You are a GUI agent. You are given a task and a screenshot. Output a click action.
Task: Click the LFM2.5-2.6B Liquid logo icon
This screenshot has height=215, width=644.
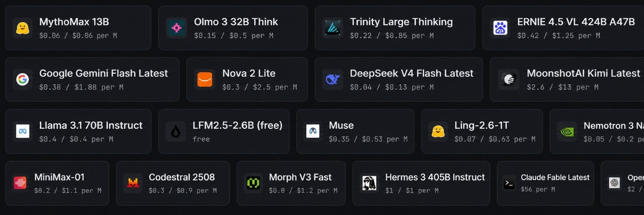(176, 131)
